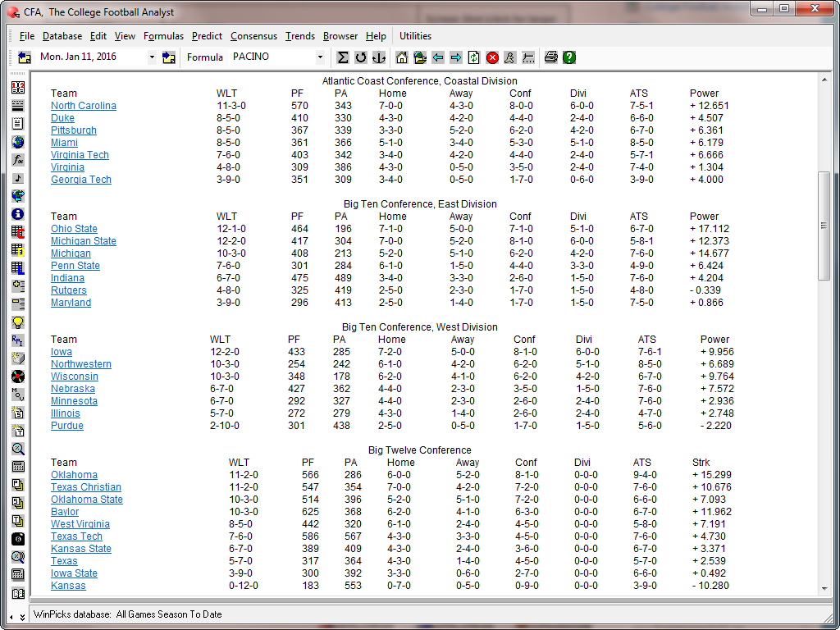The height and width of the screenshot is (630, 840).
Task: Open the Texas Christian team link
Action: click(x=86, y=487)
